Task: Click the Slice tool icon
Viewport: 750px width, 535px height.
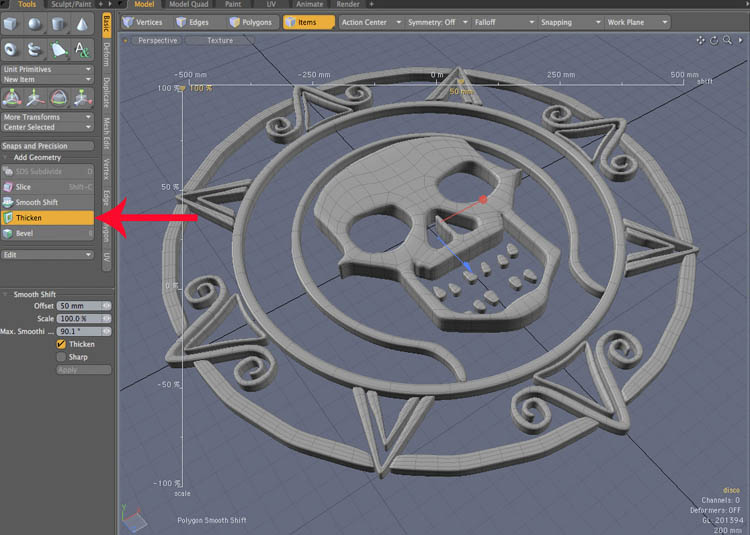Action: pos(8,187)
